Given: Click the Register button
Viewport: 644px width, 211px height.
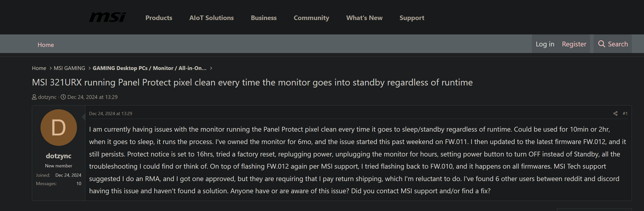Looking at the screenshot, I should click(574, 44).
